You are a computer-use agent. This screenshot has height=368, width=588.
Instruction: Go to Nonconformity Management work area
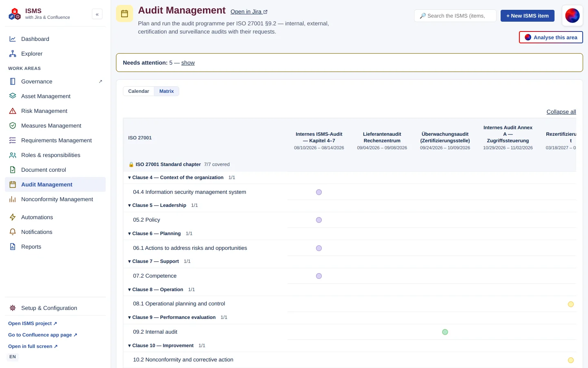(55, 199)
